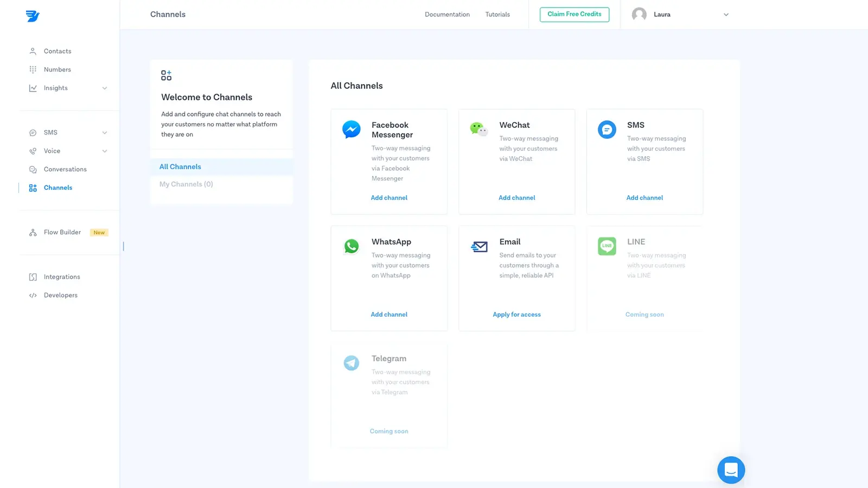
Task: Click the Telegram logo icon
Action: [x=351, y=363]
